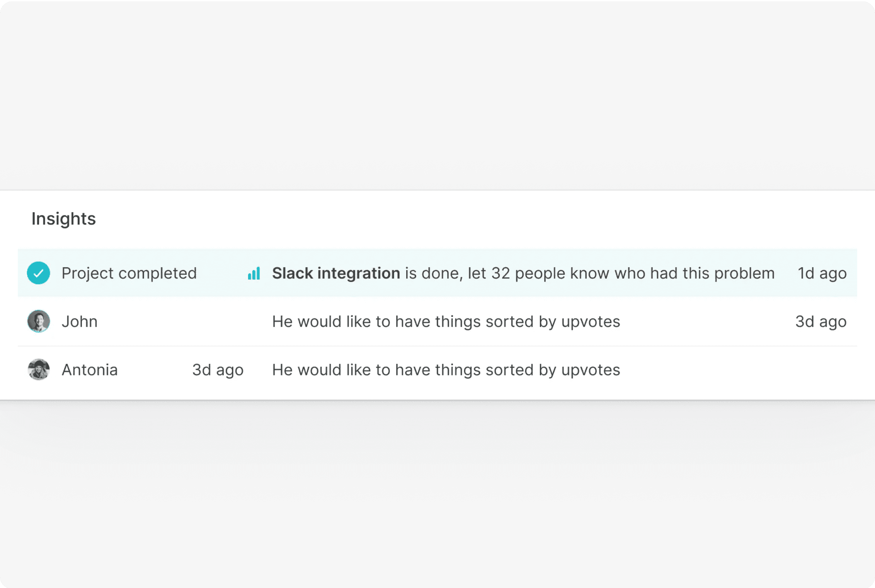Open Antonia's insight about sorting by upvotes
Viewport: 875px width, 588px height.
click(446, 370)
